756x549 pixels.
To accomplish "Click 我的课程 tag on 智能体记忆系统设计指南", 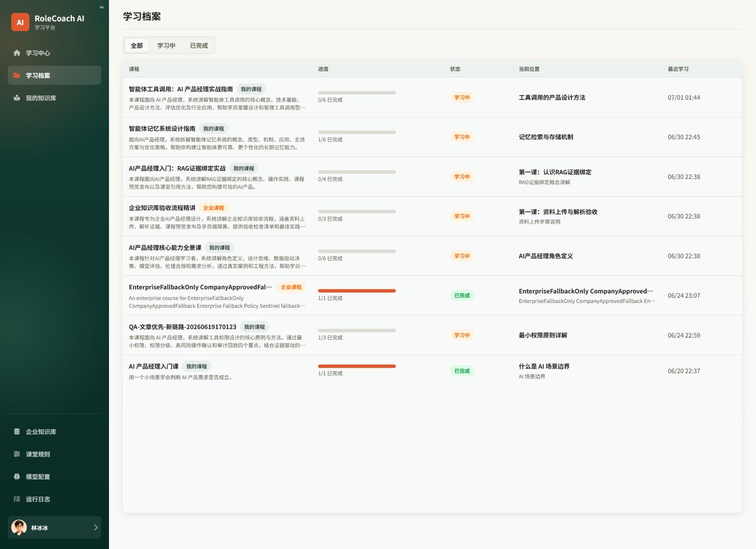I will (214, 128).
